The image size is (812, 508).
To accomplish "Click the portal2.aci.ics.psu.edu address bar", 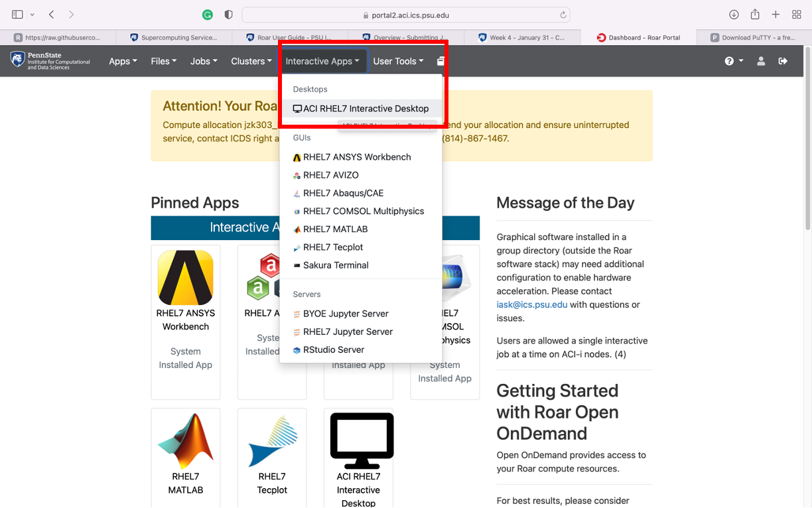I will click(x=406, y=15).
